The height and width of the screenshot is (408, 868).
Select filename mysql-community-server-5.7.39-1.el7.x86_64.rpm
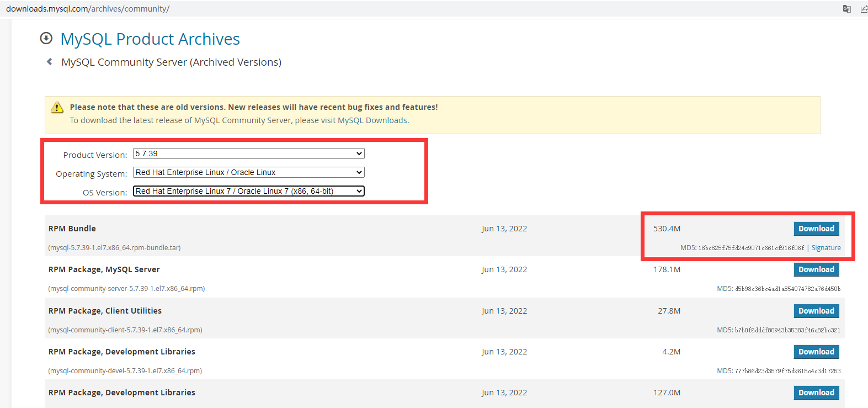click(126, 289)
